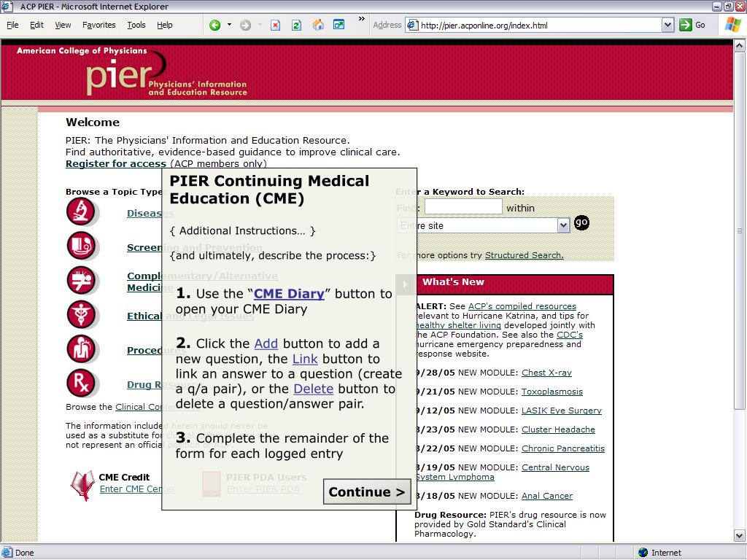The image size is (747, 560).
Task: Click the Windows flag logo throbber
Action: pyautogui.click(x=732, y=25)
